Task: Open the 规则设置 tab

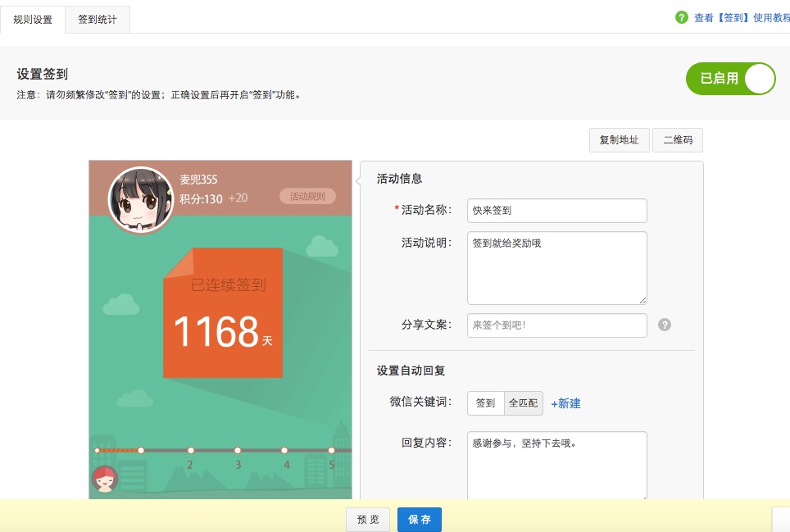Action: click(33, 20)
